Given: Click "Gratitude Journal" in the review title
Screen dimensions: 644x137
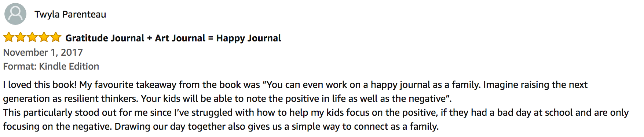Looking at the screenshot, I should [105, 38].
